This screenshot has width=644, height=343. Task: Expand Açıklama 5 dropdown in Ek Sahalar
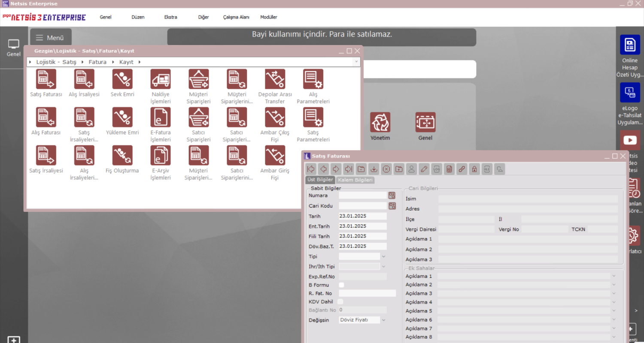614,311
